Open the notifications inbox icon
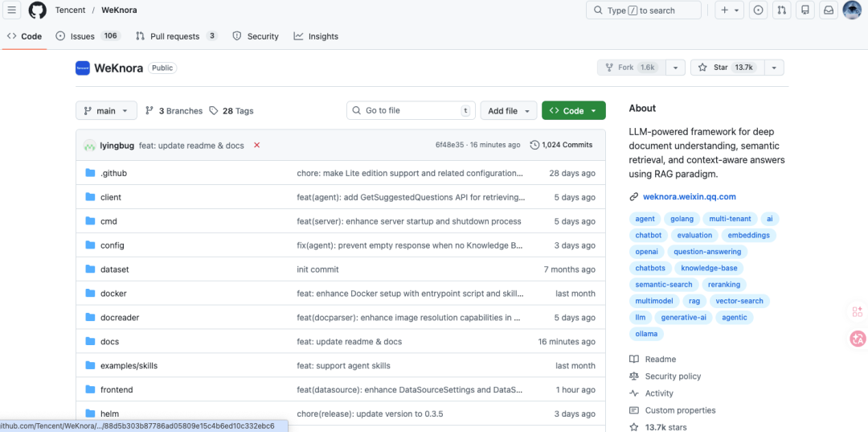This screenshot has width=868, height=432. coord(829,10)
